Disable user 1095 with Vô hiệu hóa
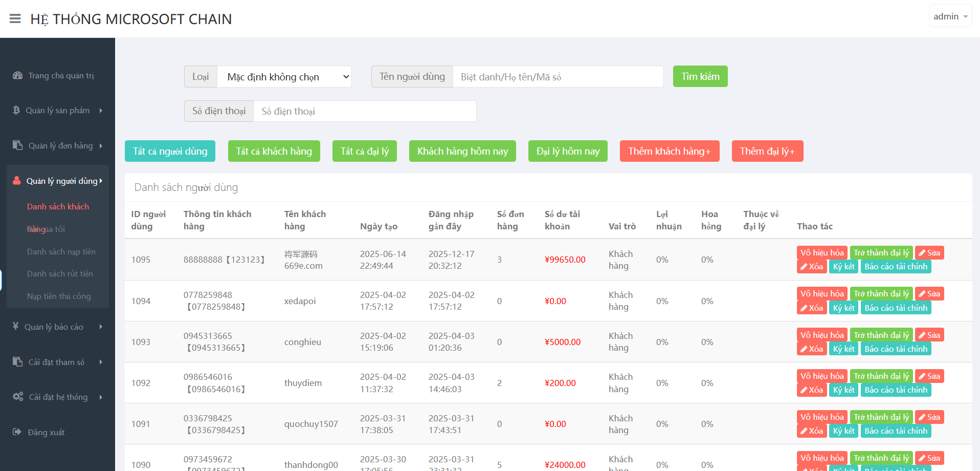 click(821, 253)
